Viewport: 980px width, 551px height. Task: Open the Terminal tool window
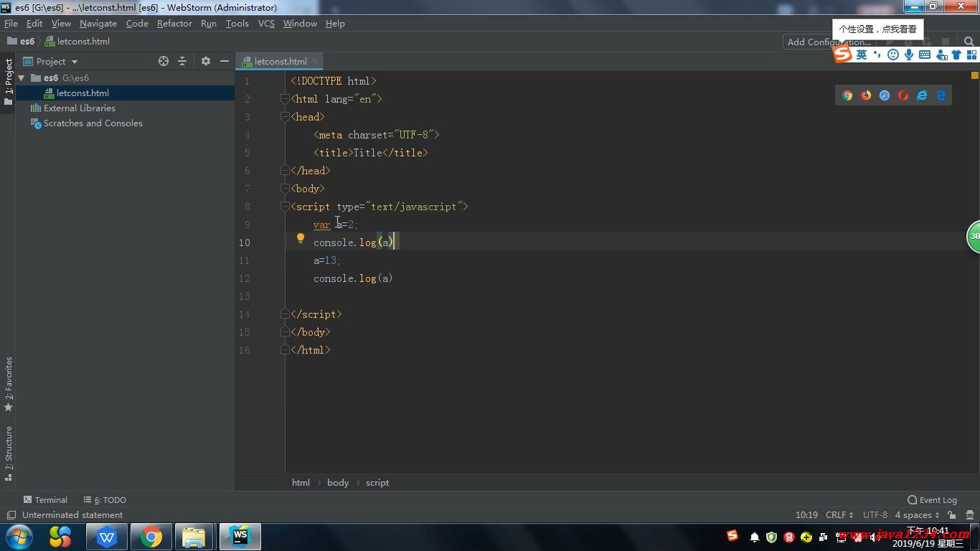[x=45, y=500]
